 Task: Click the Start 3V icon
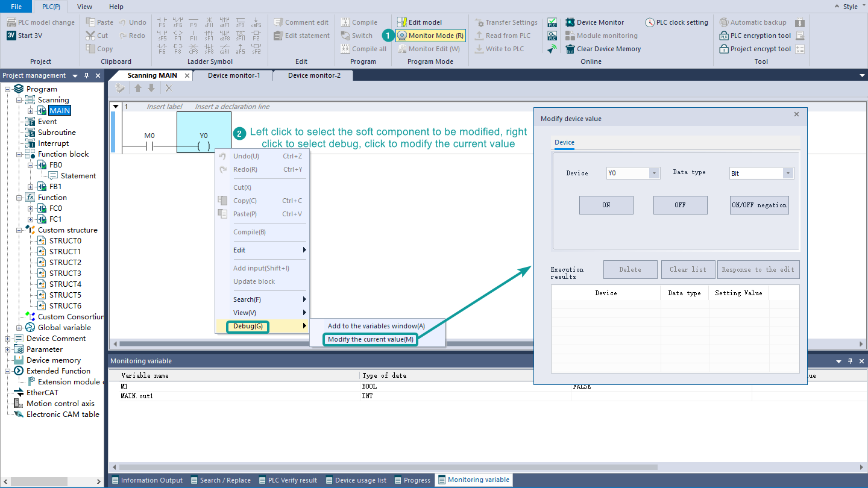pos(11,36)
